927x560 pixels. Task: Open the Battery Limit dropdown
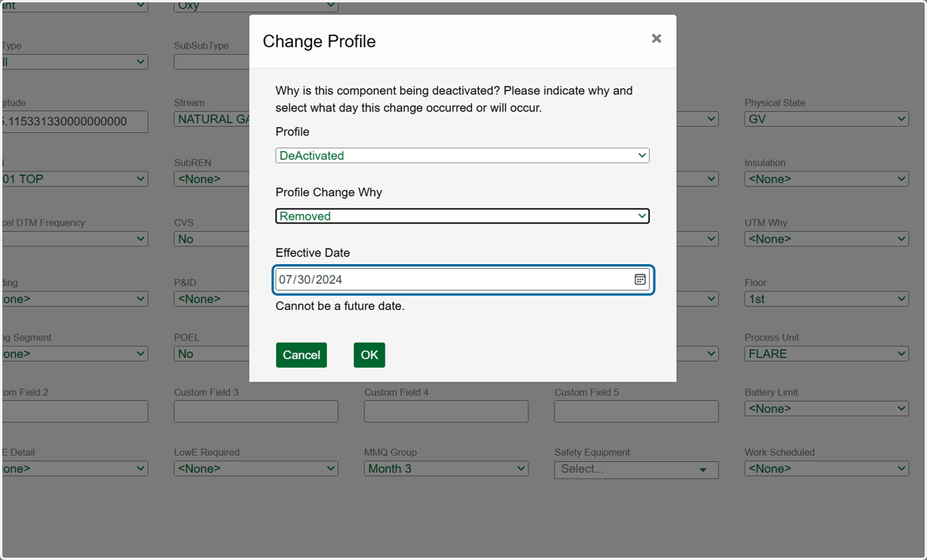(x=827, y=408)
